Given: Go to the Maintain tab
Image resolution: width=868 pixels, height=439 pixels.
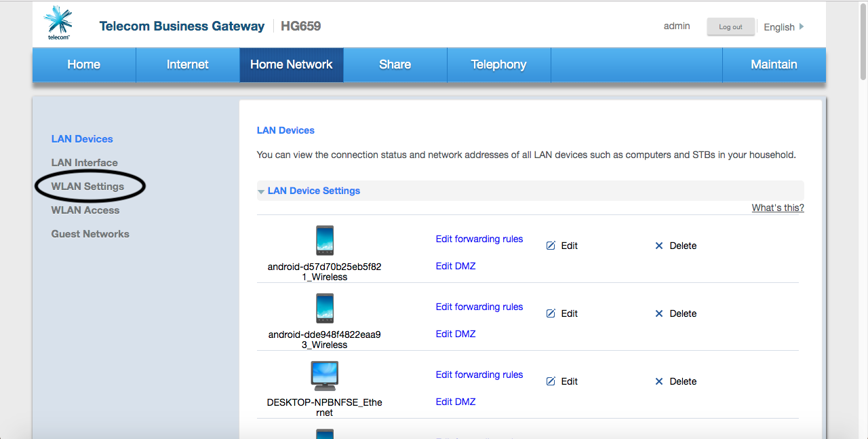Looking at the screenshot, I should coord(774,64).
